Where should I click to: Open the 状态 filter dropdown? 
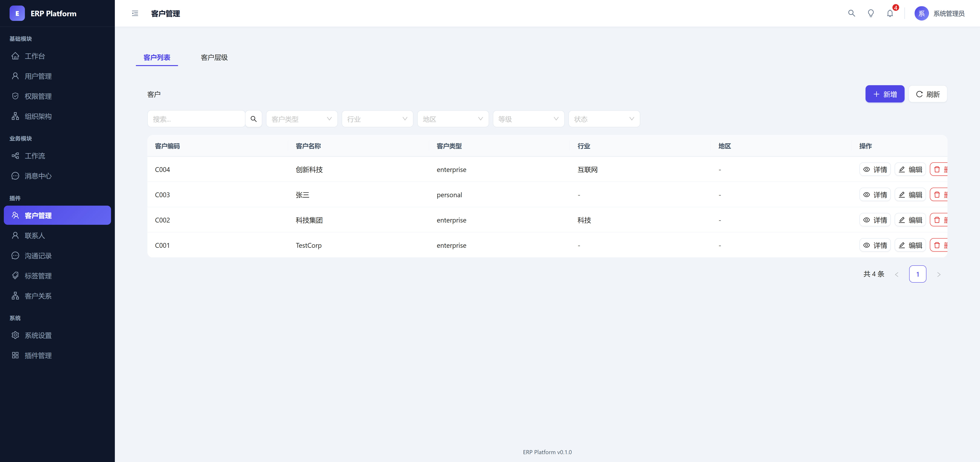click(604, 119)
